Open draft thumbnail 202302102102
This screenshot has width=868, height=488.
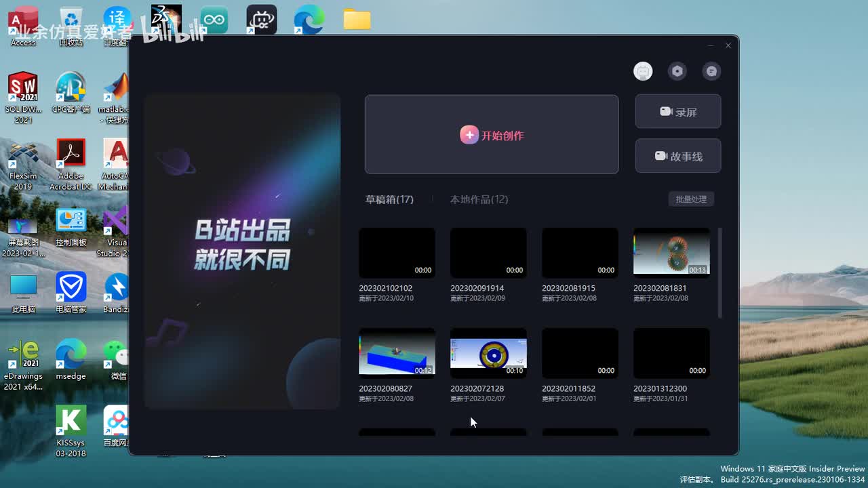(397, 253)
